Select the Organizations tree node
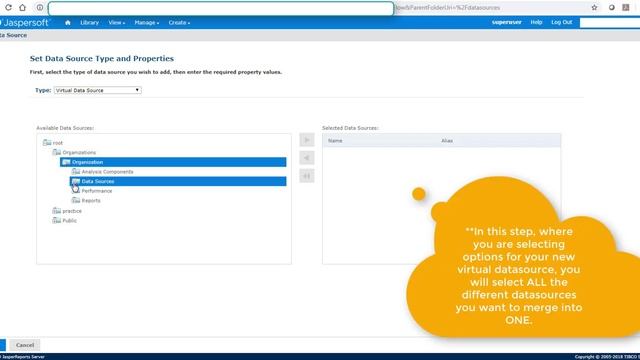The image size is (640, 360). point(79,153)
